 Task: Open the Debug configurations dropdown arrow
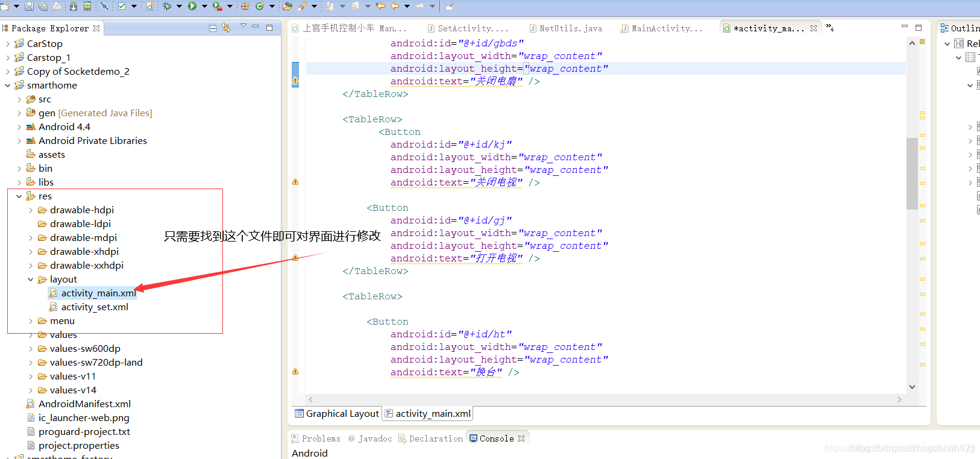tap(179, 6)
